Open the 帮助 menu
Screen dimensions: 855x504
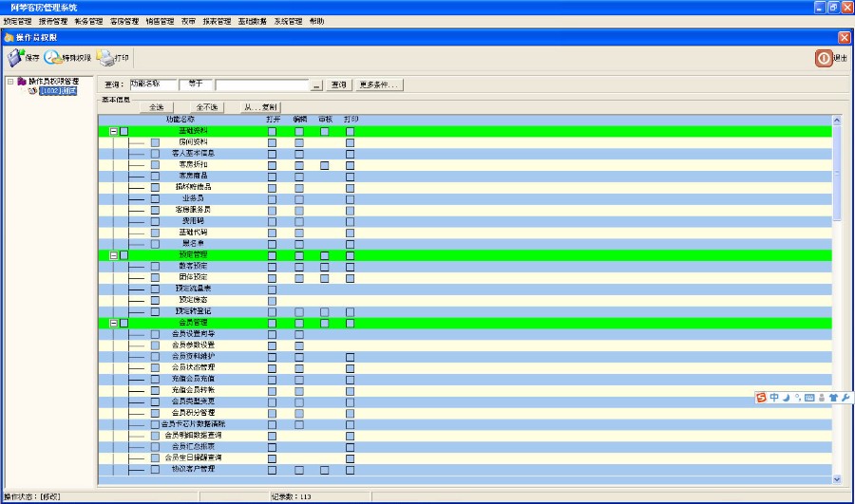(x=316, y=21)
